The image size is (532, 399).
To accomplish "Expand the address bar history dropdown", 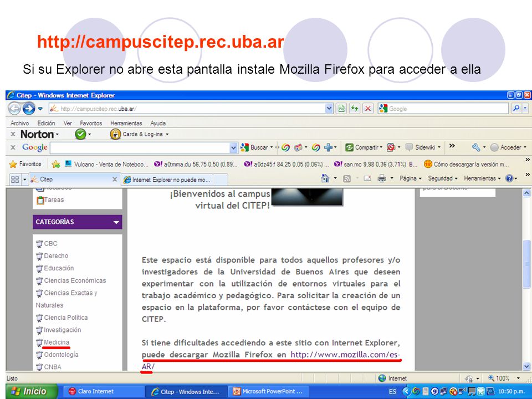I will click(x=329, y=109).
